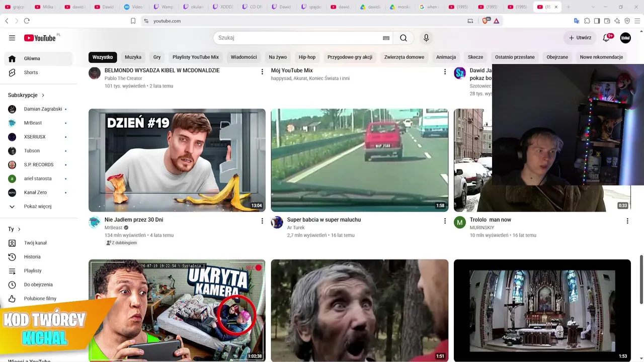Play the red car highway thumbnail
This screenshot has height=362, width=644.
pyautogui.click(x=360, y=160)
